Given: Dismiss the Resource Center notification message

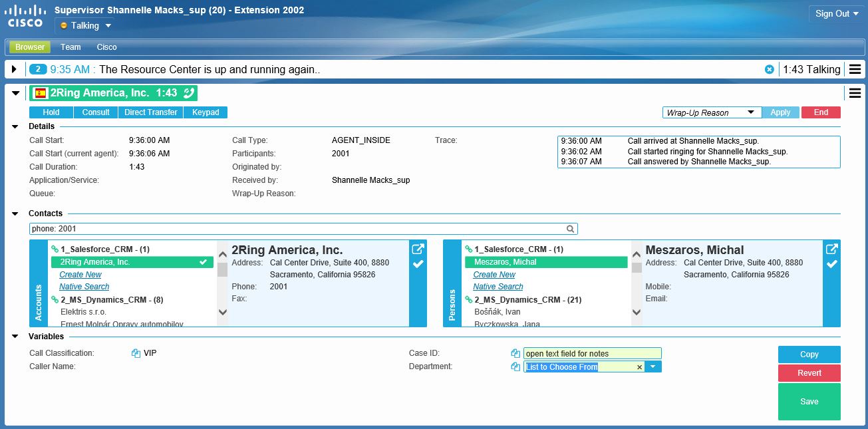Looking at the screenshot, I should (x=770, y=69).
